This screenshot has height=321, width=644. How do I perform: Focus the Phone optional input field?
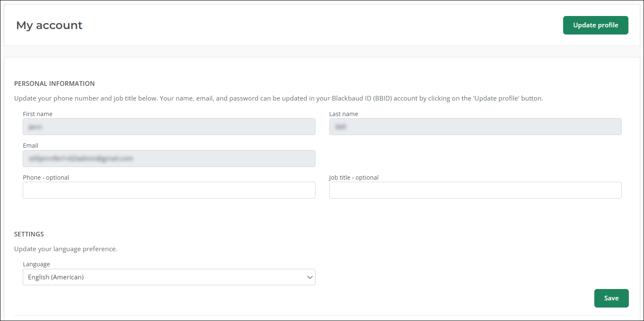(x=169, y=190)
